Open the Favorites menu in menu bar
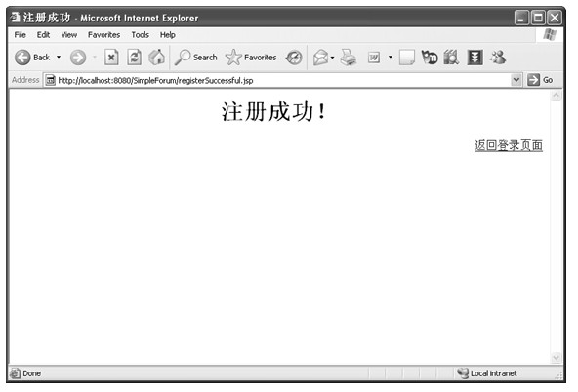Screen dimensions: 578x392 click(103, 35)
